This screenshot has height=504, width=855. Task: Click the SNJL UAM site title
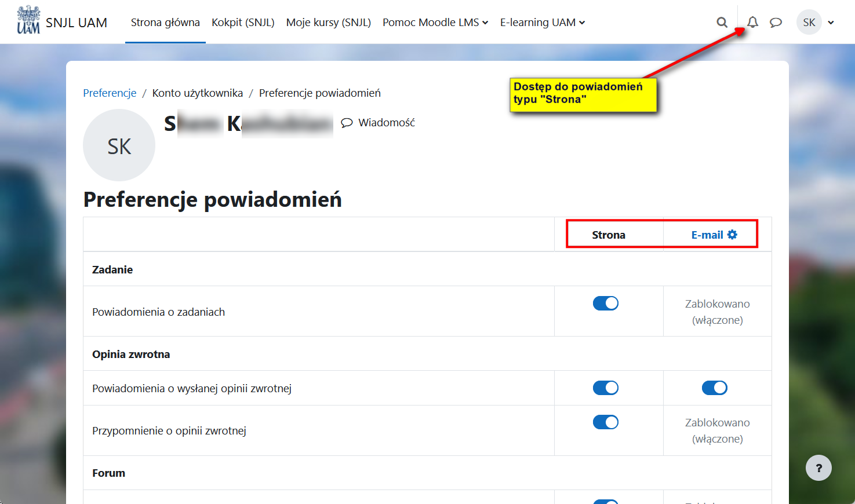(x=77, y=23)
